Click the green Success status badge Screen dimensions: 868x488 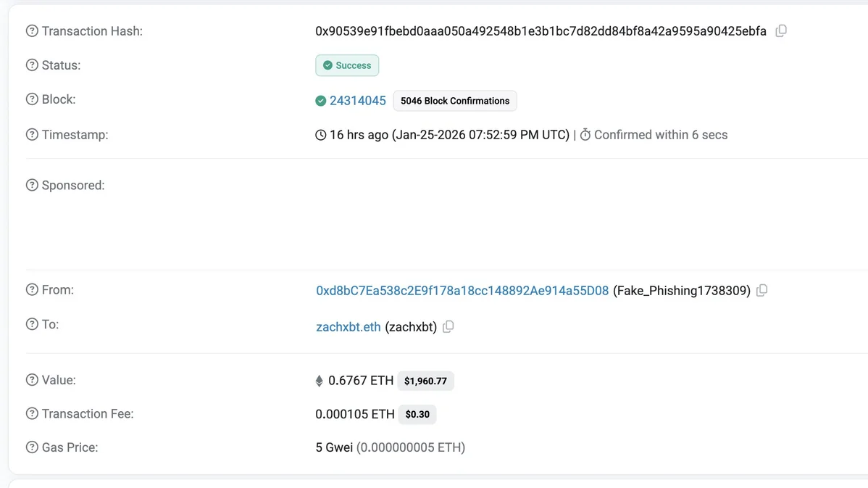point(347,65)
